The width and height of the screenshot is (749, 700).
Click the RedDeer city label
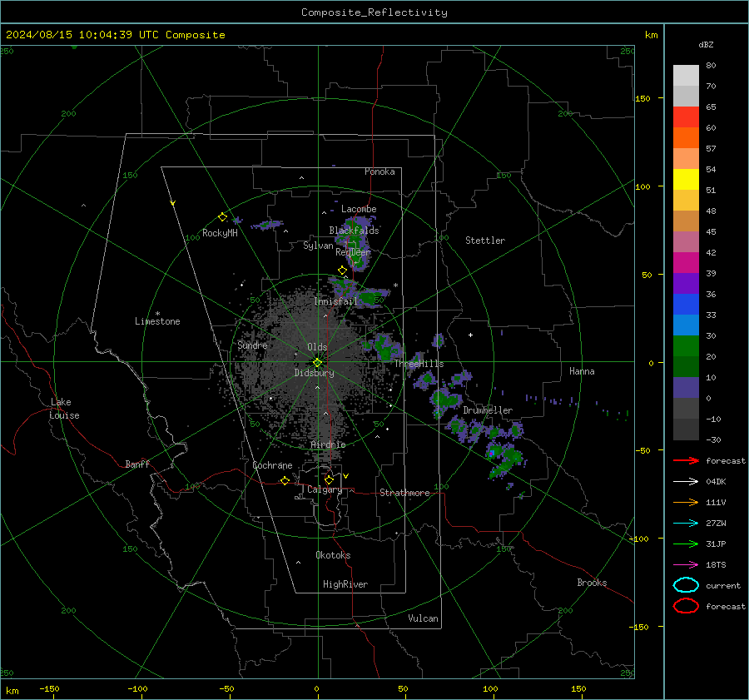coord(353,252)
